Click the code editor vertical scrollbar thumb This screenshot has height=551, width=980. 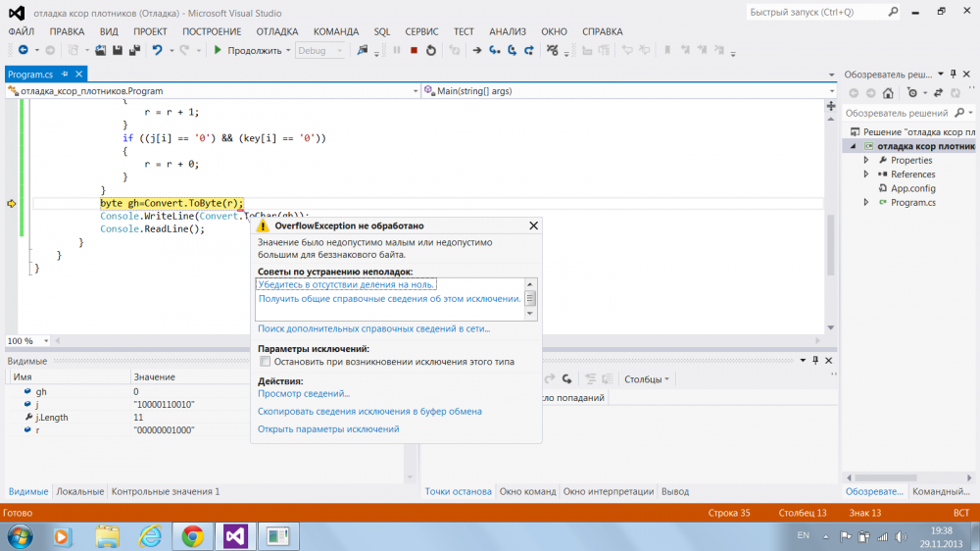[831, 244]
